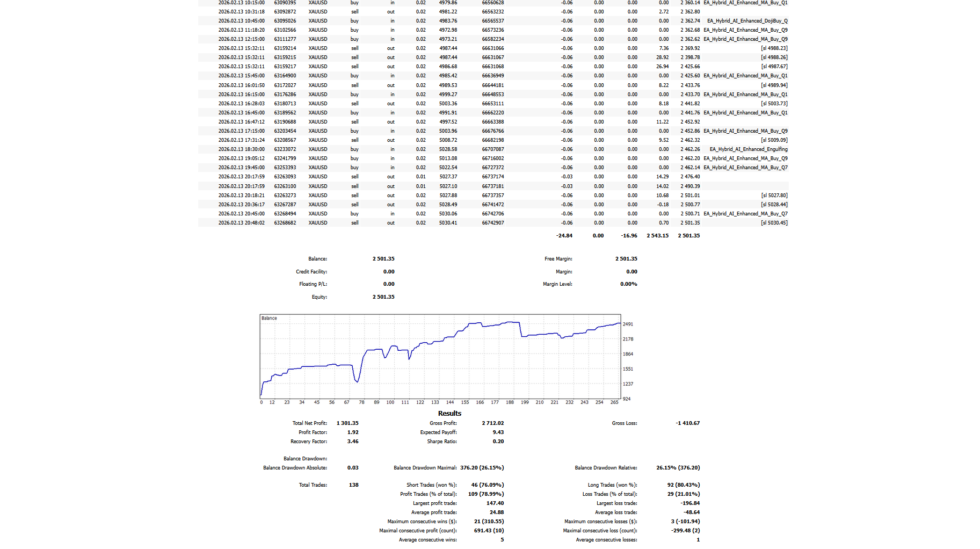
Task: Select the total profit sum 2 543.15
Action: click(657, 236)
